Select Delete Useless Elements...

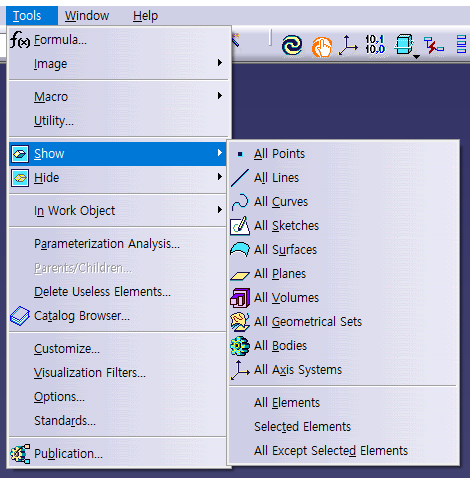119,292
